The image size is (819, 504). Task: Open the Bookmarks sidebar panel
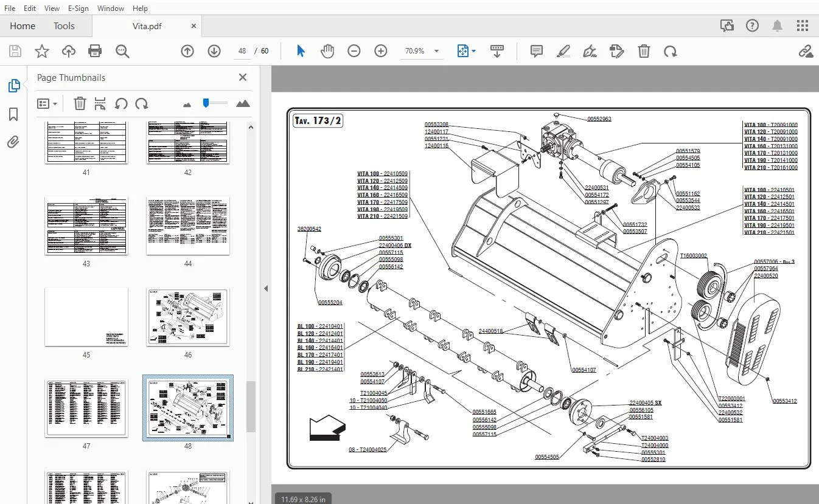click(x=13, y=114)
